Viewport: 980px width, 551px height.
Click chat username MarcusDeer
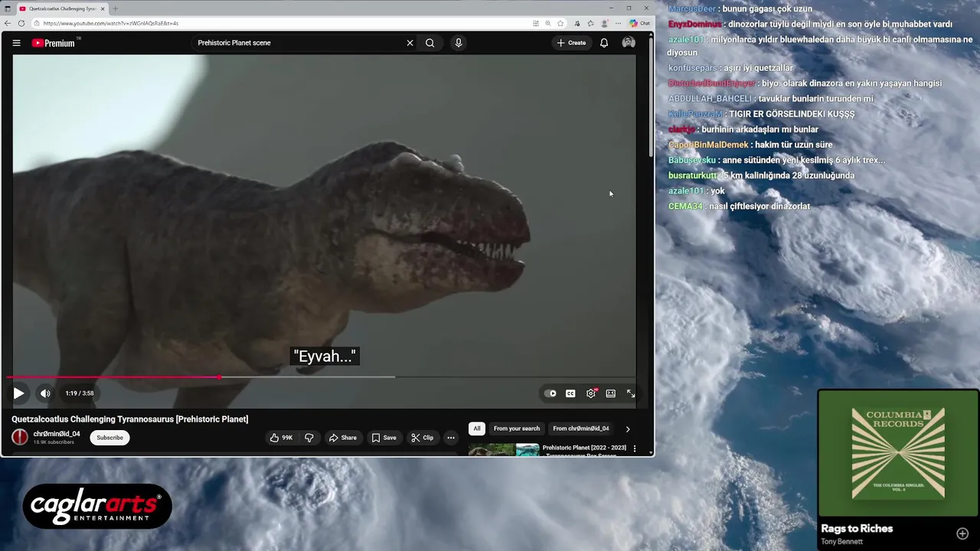[692, 9]
